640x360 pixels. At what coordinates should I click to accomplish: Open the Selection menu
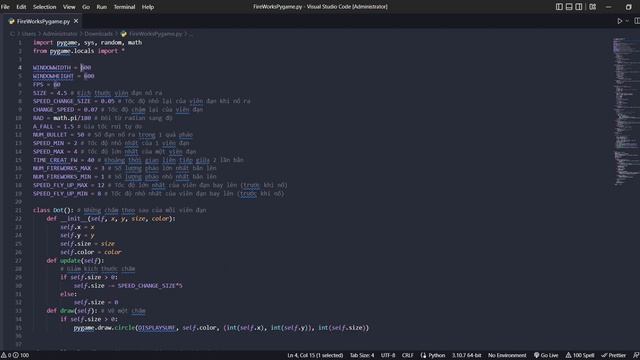44,7
